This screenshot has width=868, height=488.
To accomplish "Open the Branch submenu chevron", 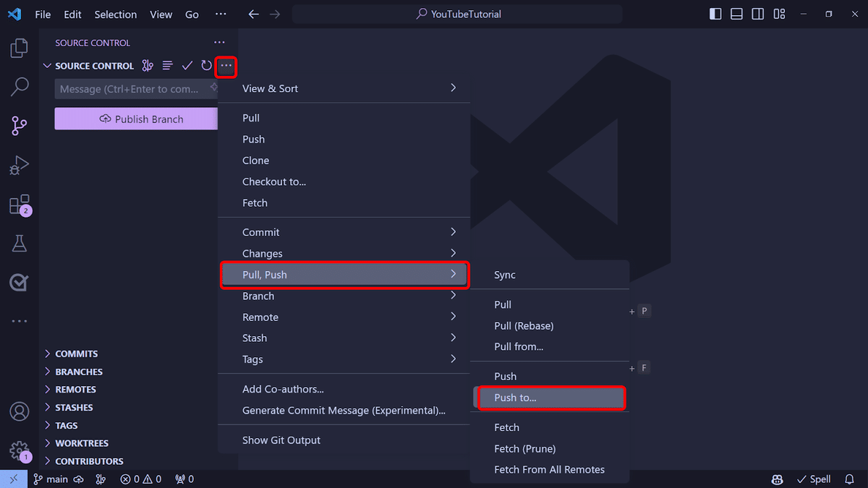I will (x=453, y=296).
